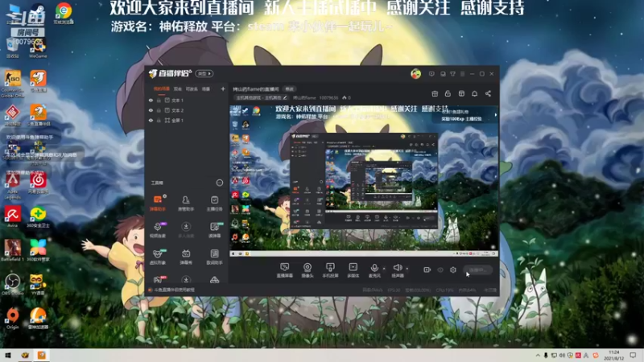Click the Battlefield 1 desktop icon
The width and height of the screenshot is (644, 362).
pos(12,250)
